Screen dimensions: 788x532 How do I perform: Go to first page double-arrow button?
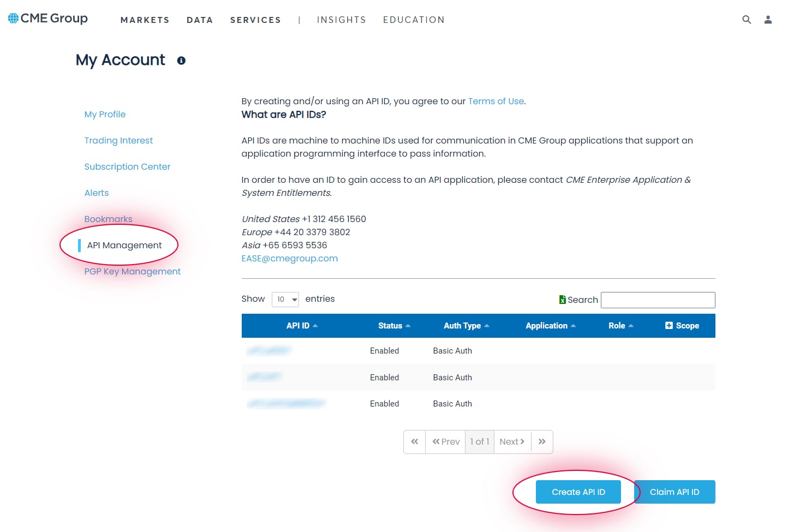pos(415,442)
